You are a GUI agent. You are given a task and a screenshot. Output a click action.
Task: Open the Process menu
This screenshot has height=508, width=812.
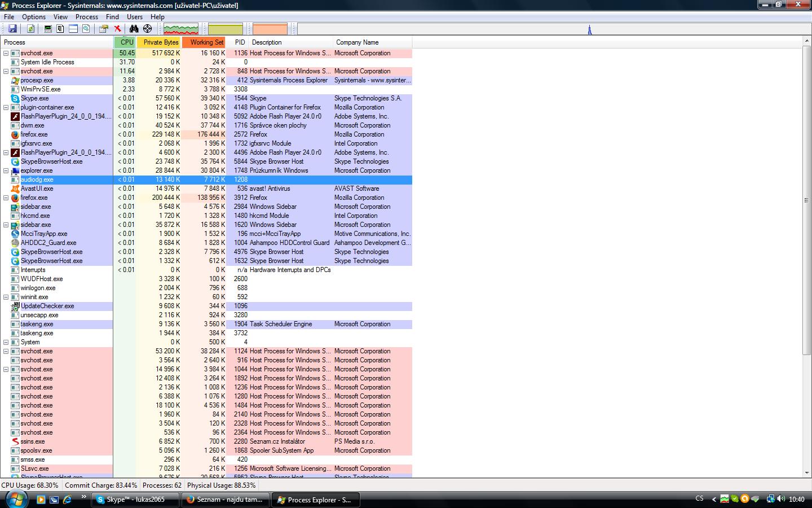[x=87, y=17]
